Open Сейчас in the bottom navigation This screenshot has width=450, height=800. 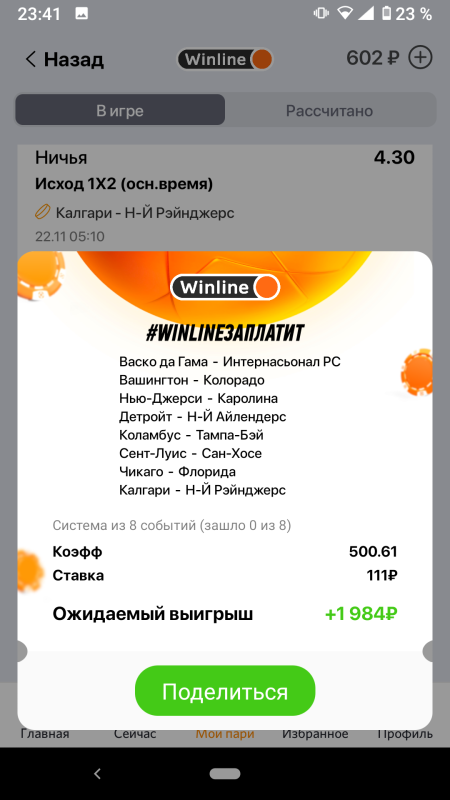pyautogui.click(x=135, y=734)
